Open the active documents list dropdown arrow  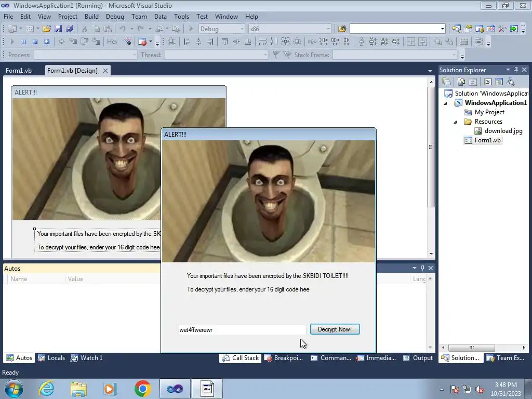[430, 71]
